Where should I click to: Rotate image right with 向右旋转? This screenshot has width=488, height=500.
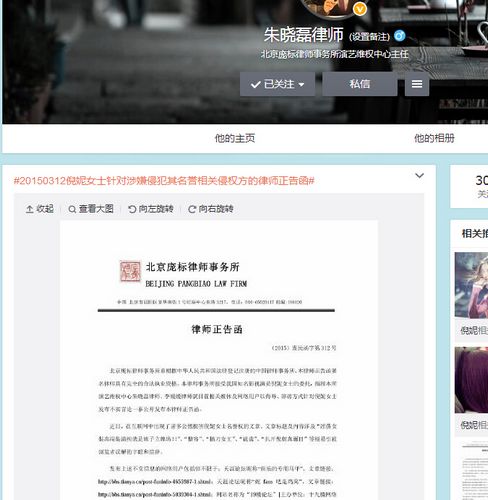211,209
